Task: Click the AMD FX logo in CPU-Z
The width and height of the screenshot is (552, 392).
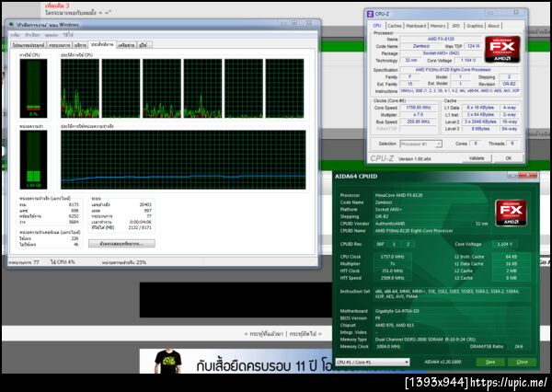Action: pos(502,49)
